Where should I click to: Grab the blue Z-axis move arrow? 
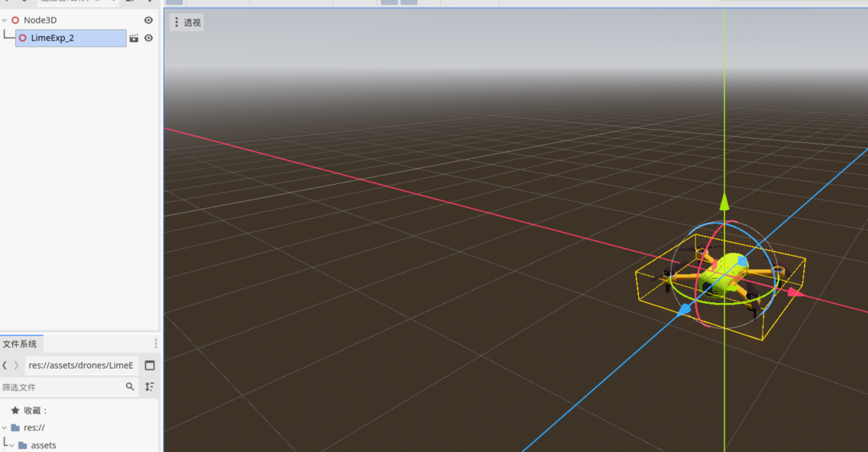[684, 309]
